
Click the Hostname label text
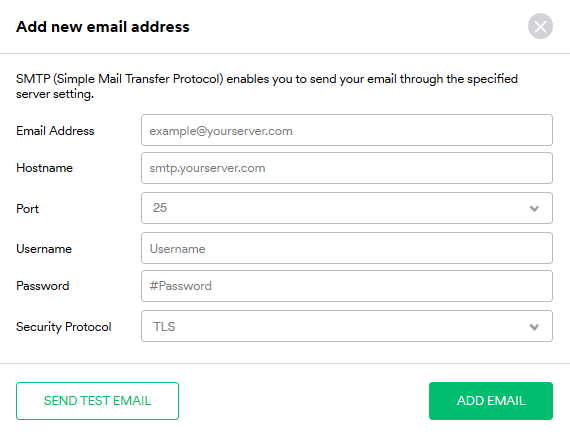coord(44,168)
